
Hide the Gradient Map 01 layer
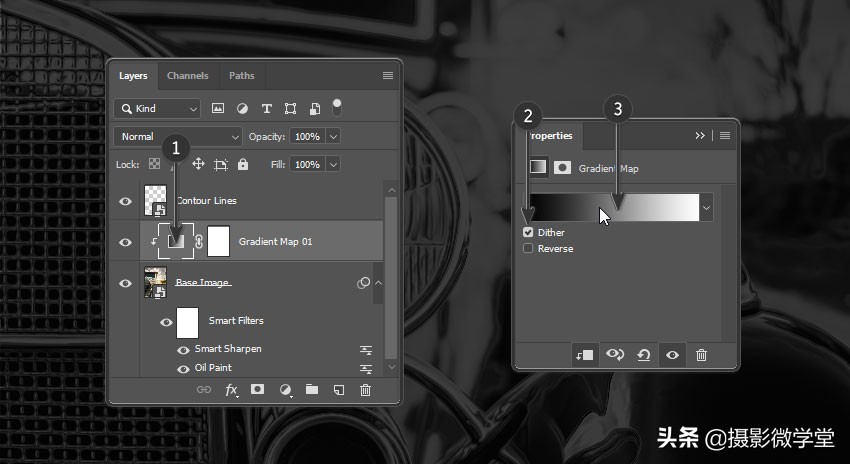[x=125, y=242]
